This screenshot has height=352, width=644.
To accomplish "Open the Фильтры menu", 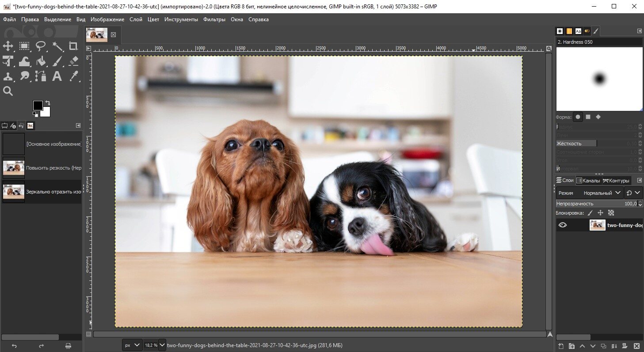I will (214, 19).
